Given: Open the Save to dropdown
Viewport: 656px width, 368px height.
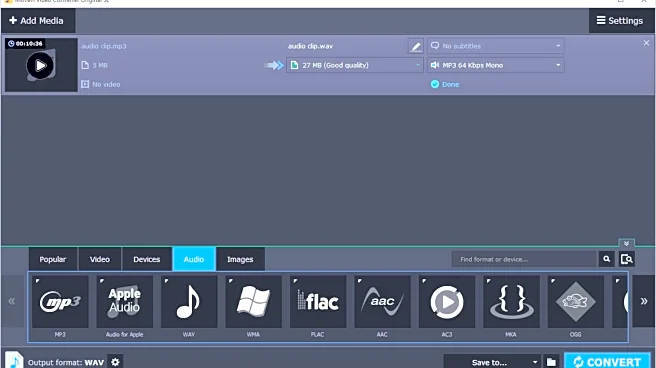Looking at the screenshot, I should (x=492, y=362).
